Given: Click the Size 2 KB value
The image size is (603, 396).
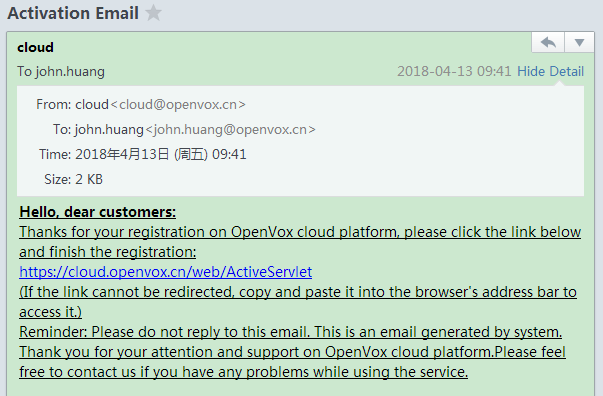Looking at the screenshot, I should click(x=89, y=180).
